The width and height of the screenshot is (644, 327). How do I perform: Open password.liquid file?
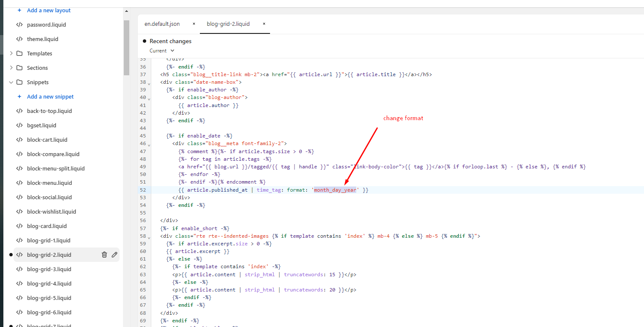coord(46,25)
